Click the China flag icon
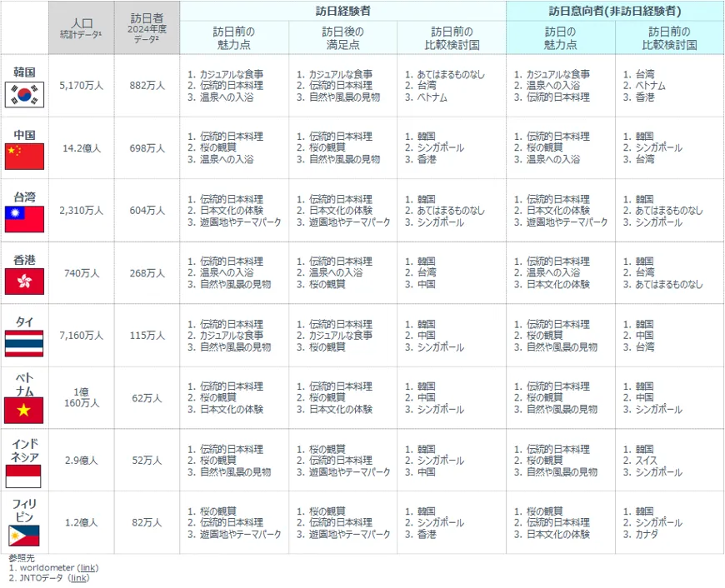725x588 pixels. point(24,156)
